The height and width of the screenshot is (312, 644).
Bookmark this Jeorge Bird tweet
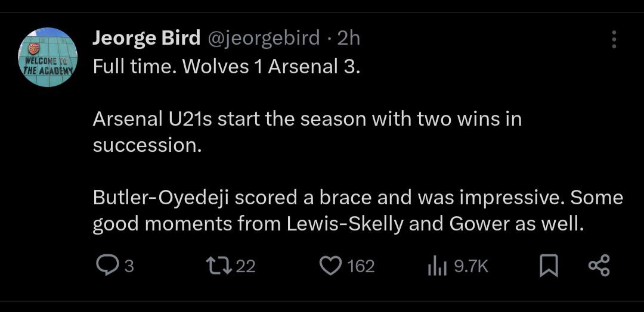549,266
